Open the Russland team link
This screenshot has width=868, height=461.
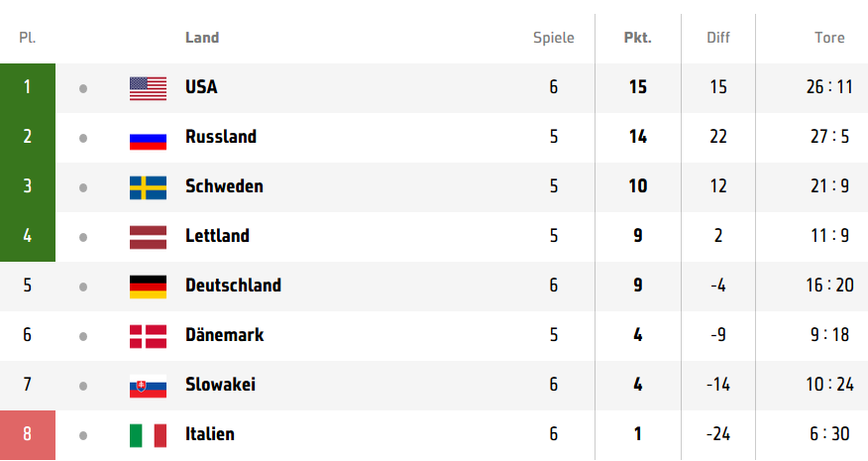pos(221,137)
